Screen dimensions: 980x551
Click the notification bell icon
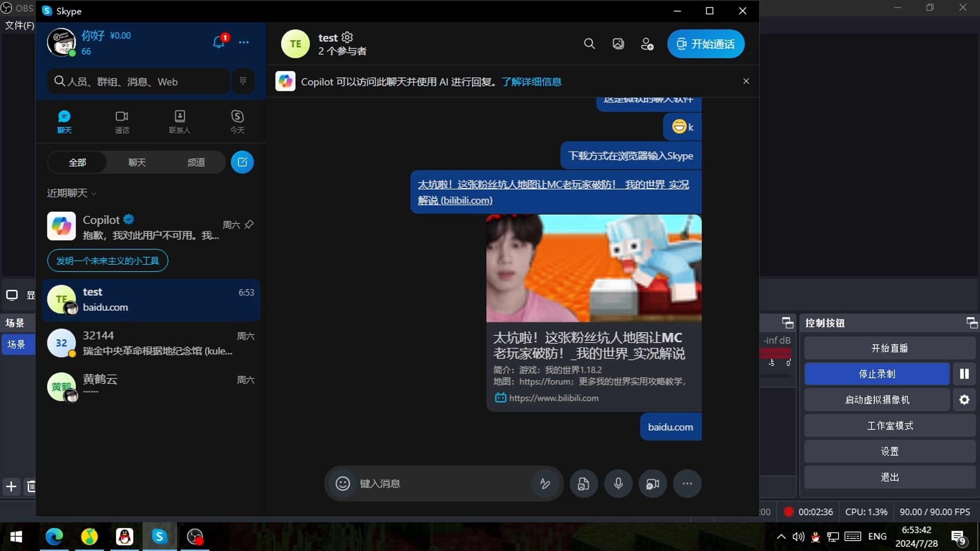pos(217,42)
